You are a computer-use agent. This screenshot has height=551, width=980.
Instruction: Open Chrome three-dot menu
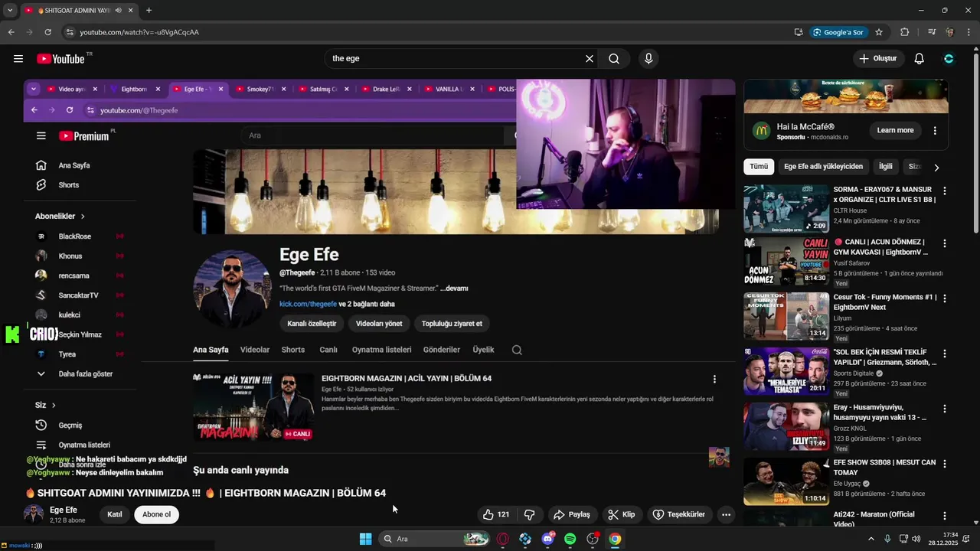pos(969,32)
